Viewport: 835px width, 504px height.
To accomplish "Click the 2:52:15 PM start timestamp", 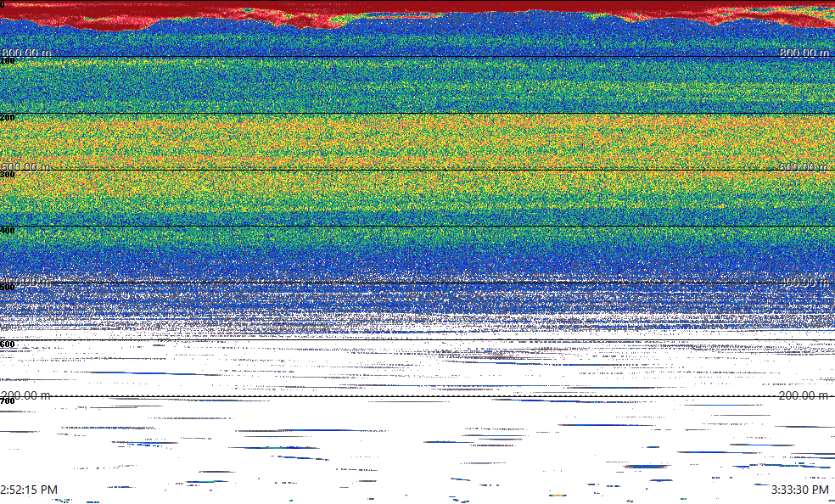I will [29, 490].
